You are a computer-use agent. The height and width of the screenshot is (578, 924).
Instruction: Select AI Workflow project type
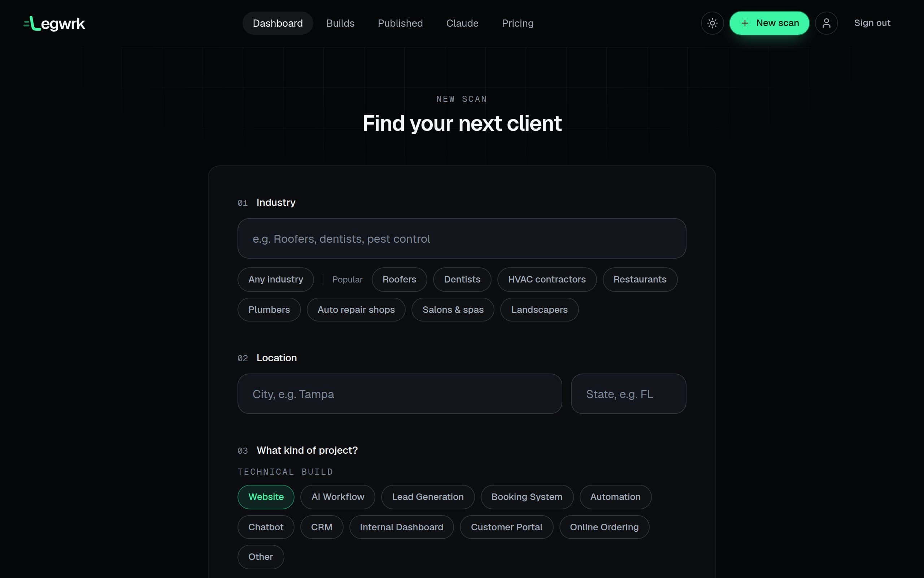(337, 497)
